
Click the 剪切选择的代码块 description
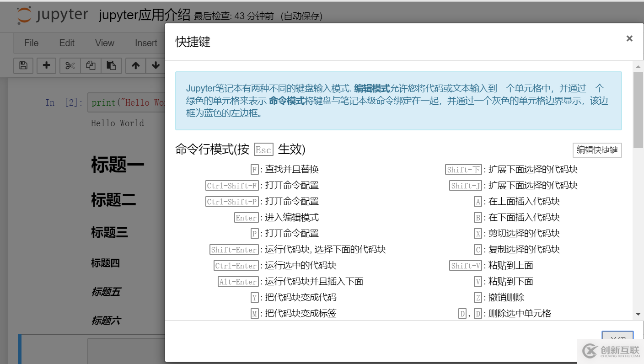click(524, 234)
